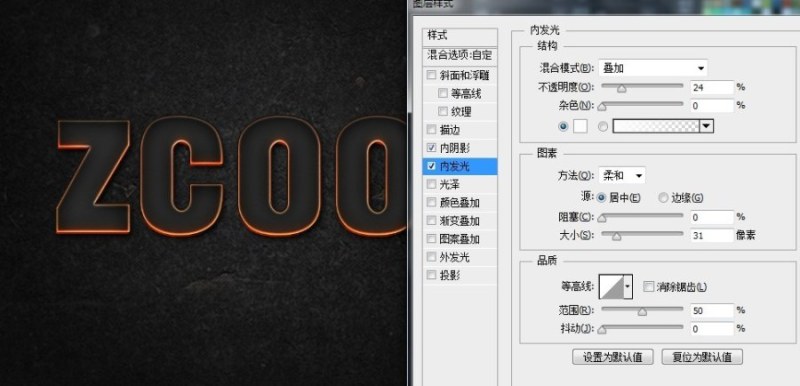Viewport: 800px width, 386px height.
Task: Select the 外发光 style row
Action: (x=460, y=257)
